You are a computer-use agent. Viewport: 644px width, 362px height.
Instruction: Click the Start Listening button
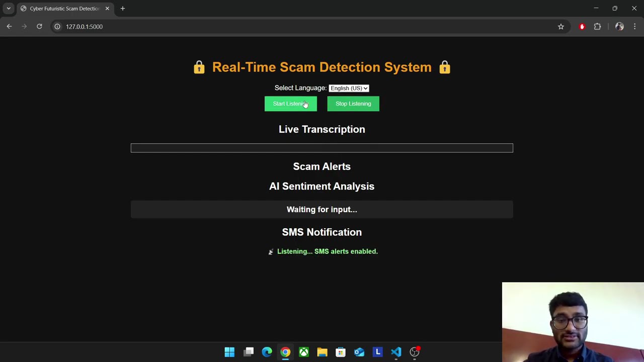click(x=291, y=104)
